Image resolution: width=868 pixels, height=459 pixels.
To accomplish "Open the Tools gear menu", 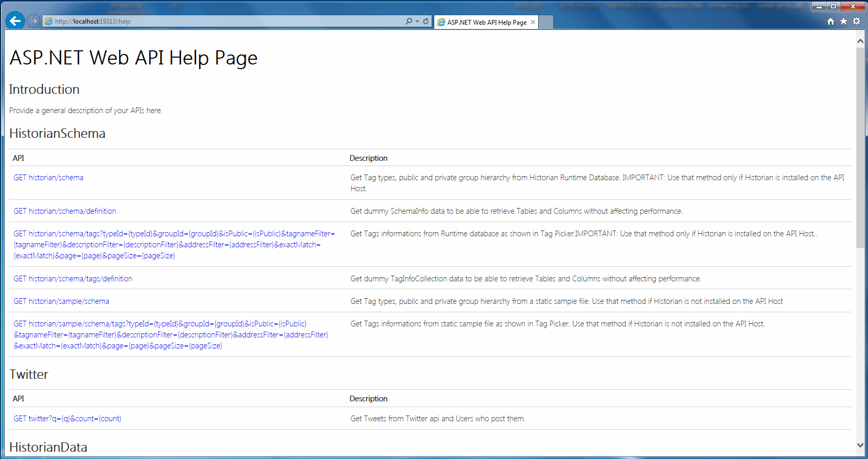I will tap(856, 21).
